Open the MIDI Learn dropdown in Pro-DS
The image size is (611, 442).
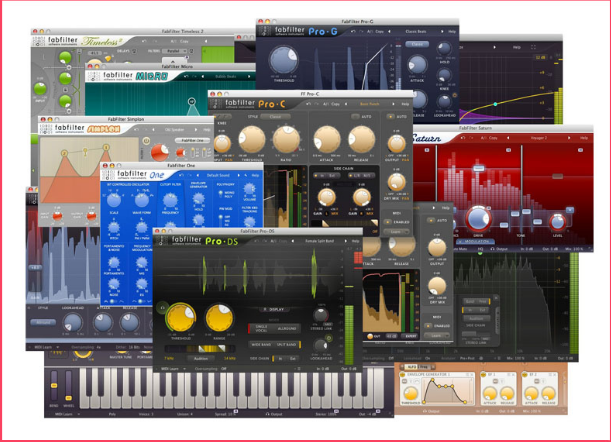173,368
